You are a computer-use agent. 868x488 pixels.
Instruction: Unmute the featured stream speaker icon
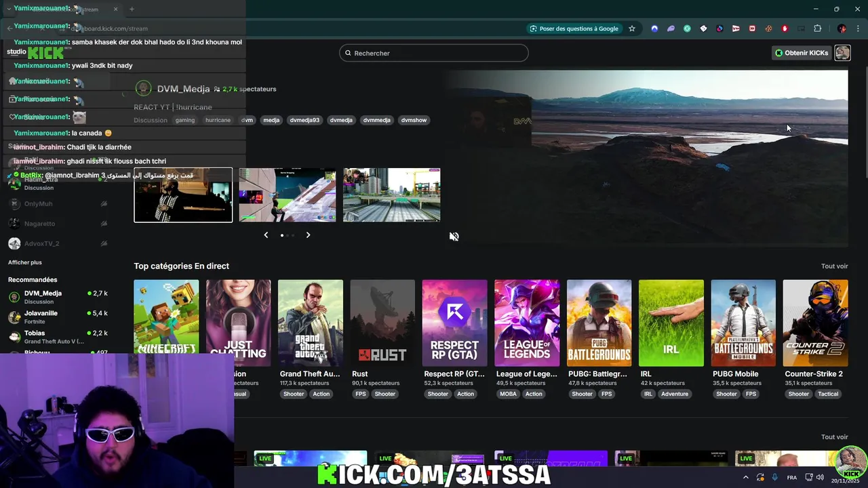(x=454, y=237)
